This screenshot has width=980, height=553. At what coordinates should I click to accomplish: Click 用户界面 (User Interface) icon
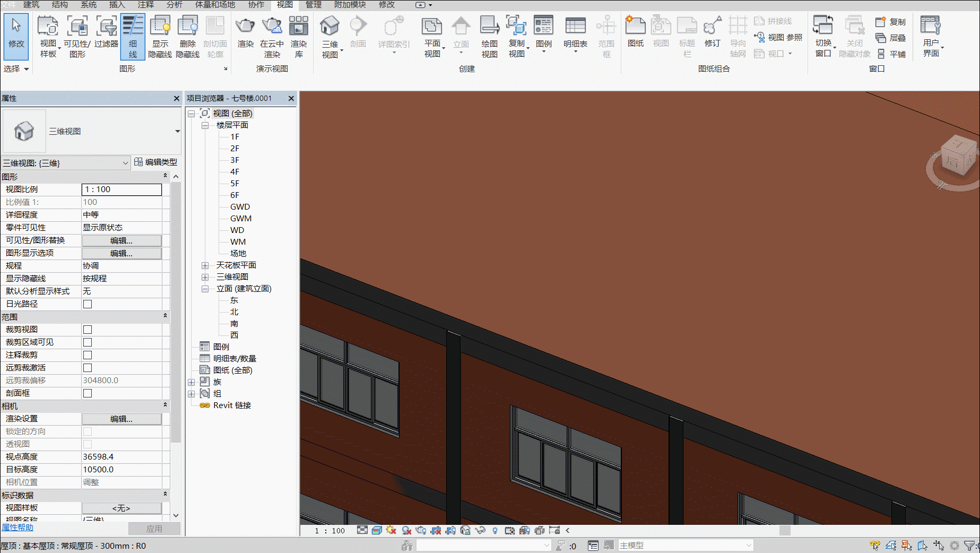click(x=931, y=36)
